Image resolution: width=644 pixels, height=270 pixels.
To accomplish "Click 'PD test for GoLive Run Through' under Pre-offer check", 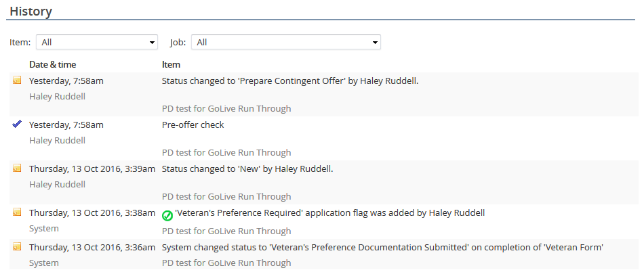I will point(226,153).
